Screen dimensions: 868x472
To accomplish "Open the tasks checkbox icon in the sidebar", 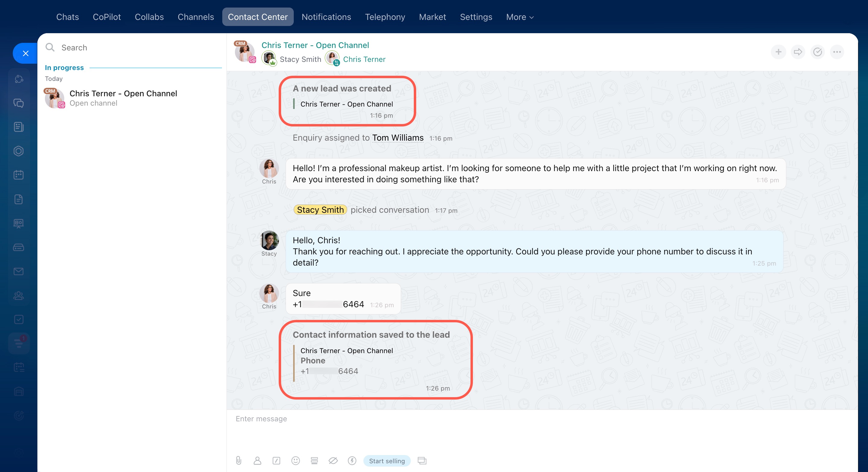I will click(x=18, y=319).
